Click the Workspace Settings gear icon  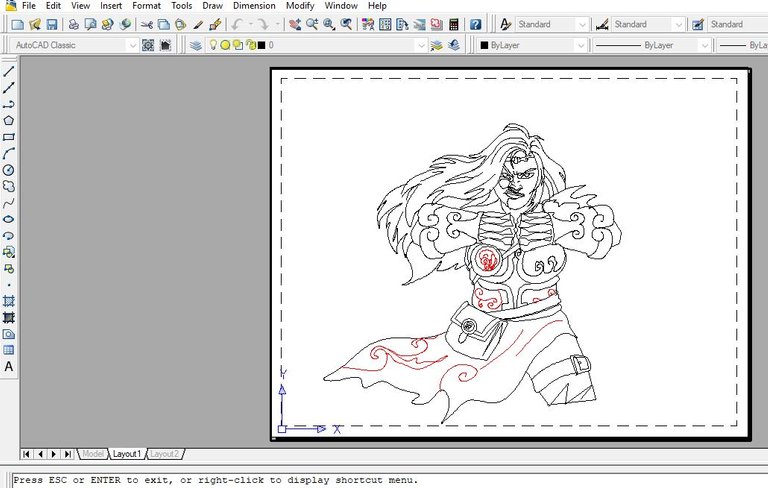[x=148, y=45]
